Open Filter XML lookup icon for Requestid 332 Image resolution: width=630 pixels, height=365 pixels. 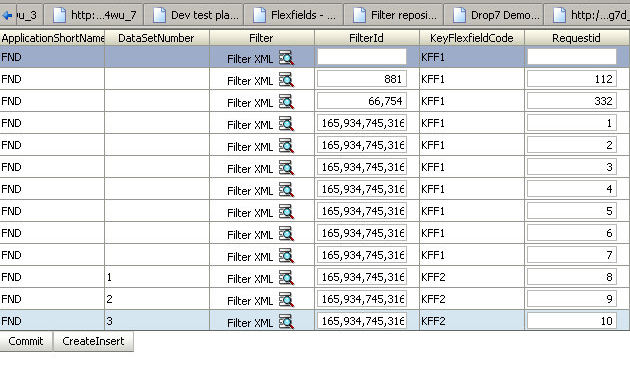tap(286, 102)
